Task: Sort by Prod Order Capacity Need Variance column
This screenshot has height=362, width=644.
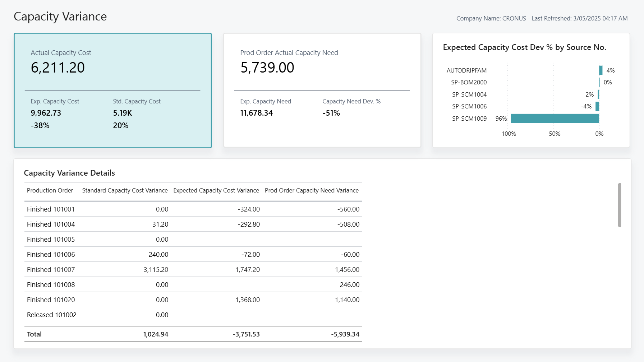Action: coord(311,190)
